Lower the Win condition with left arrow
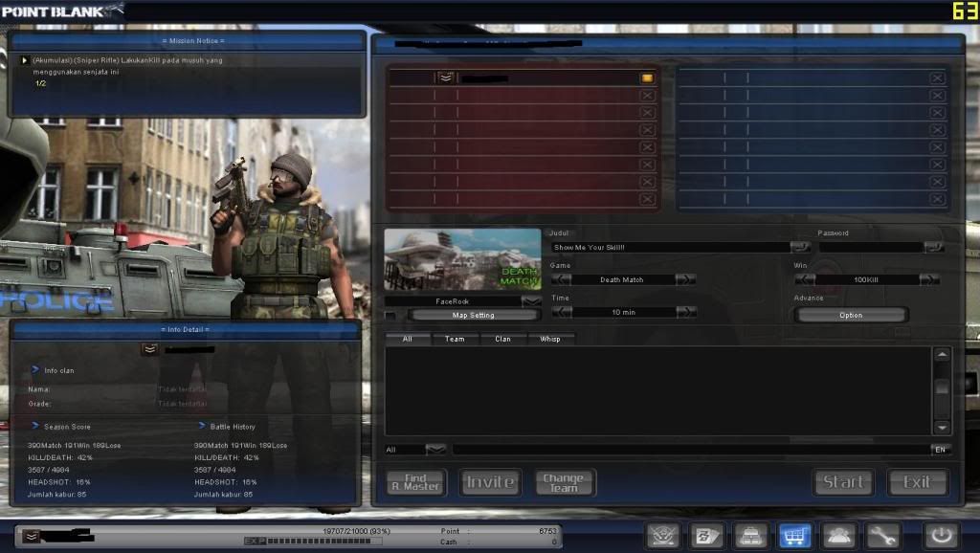 [805, 279]
